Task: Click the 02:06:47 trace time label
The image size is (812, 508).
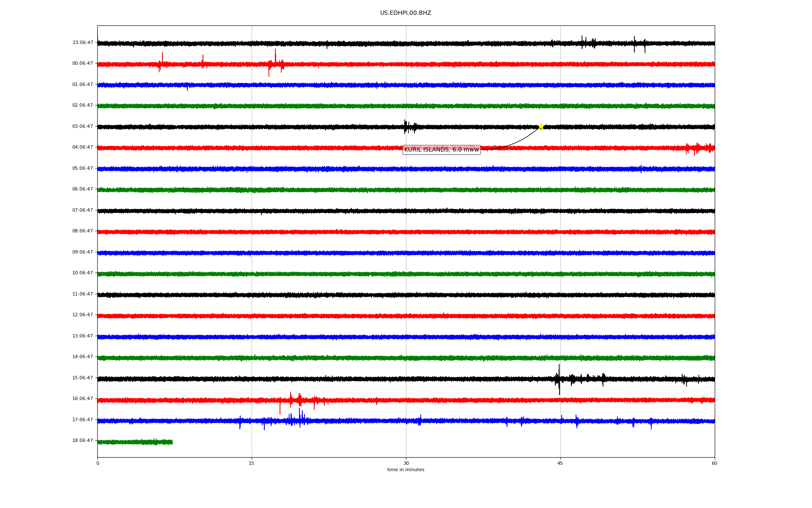Action: pos(82,105)
